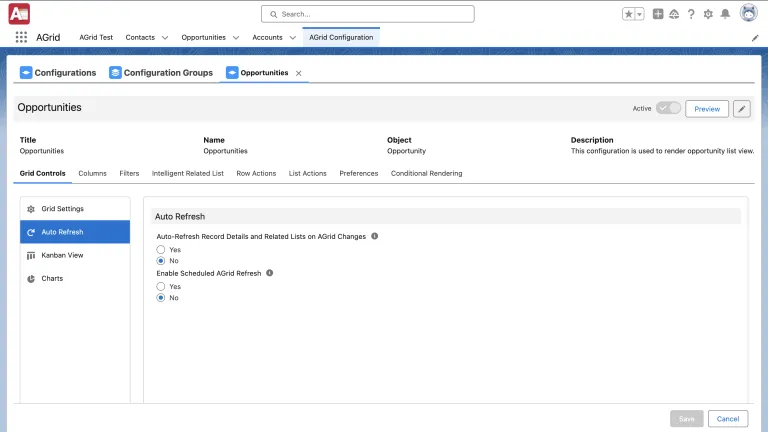The width and height of the screenshot is (768, 432).
Task: Expand the Accounts nav dropdown chevron
Action: [293, 38]
